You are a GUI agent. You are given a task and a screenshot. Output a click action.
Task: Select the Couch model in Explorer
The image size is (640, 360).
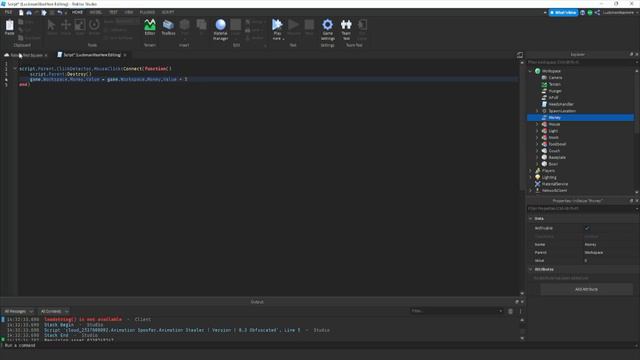[x=554, y=151]
